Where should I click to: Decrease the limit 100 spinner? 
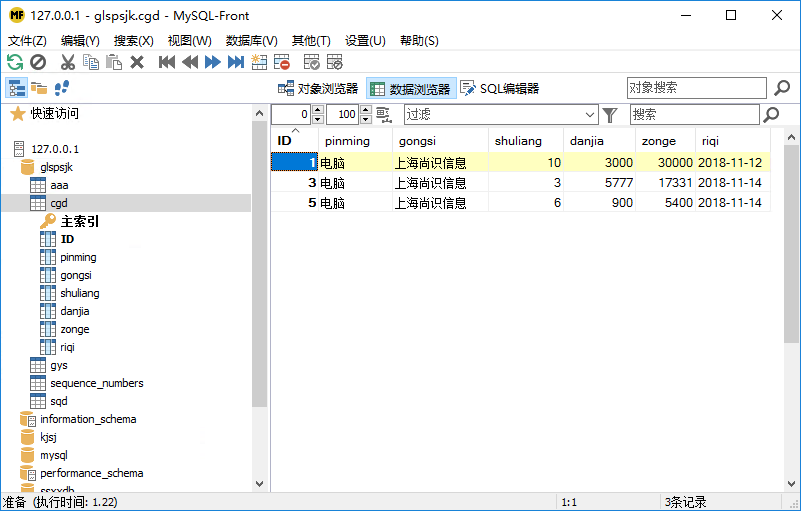tap(366, 120)
